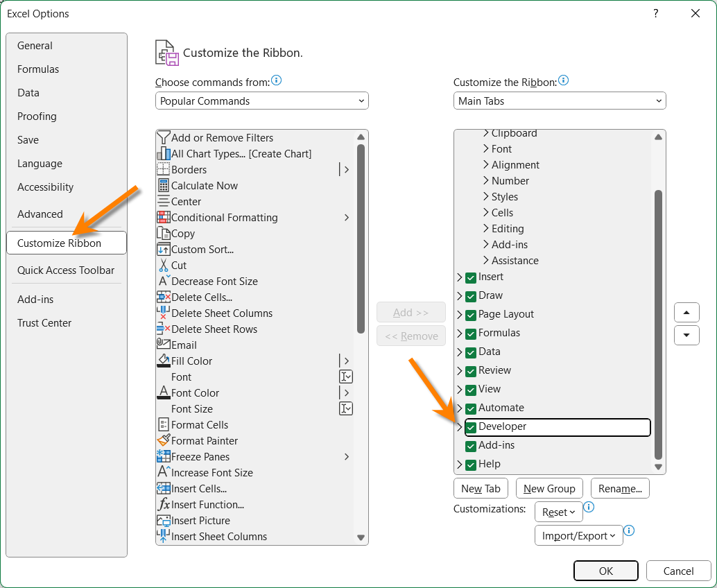This screenshot has width=717, height=588.
Task: Move the selected tab down with arrow button
Action: pyautogui.click(x=686, y=335)
